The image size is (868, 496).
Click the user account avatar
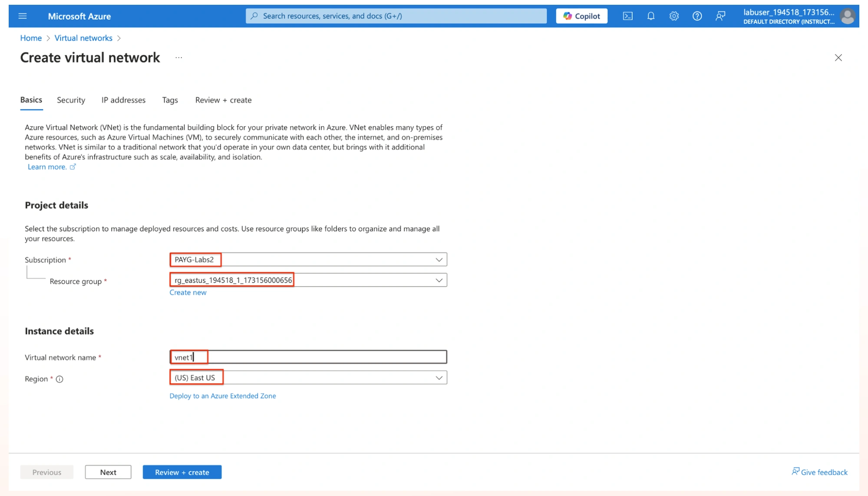(x=847, y=16)
